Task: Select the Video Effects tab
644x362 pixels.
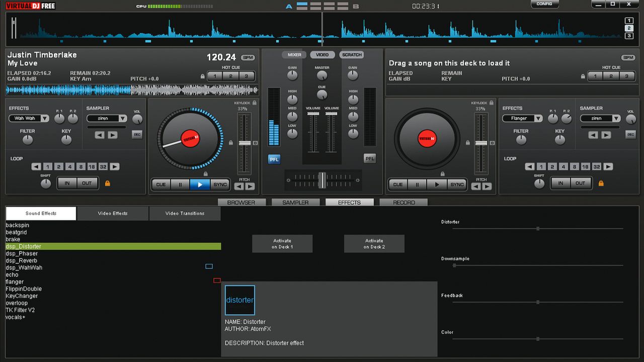Action: tap(113, 213)
